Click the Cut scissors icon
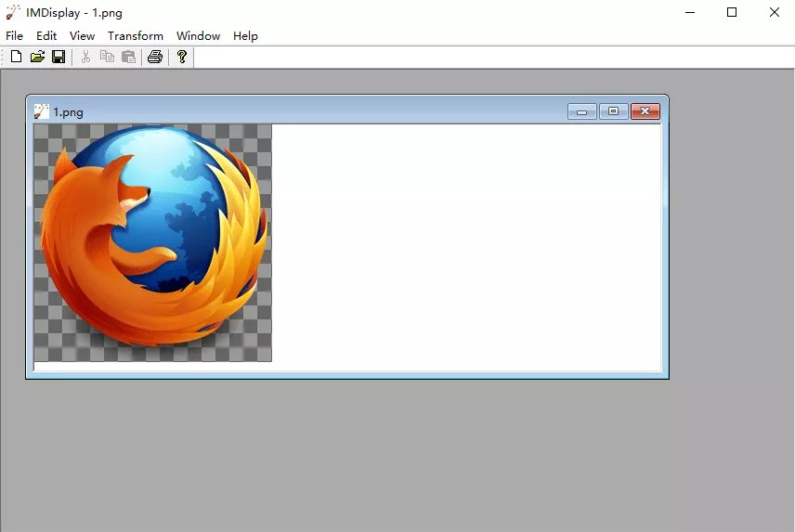This screenshot has width=795, height=532. tap(85, 57)
